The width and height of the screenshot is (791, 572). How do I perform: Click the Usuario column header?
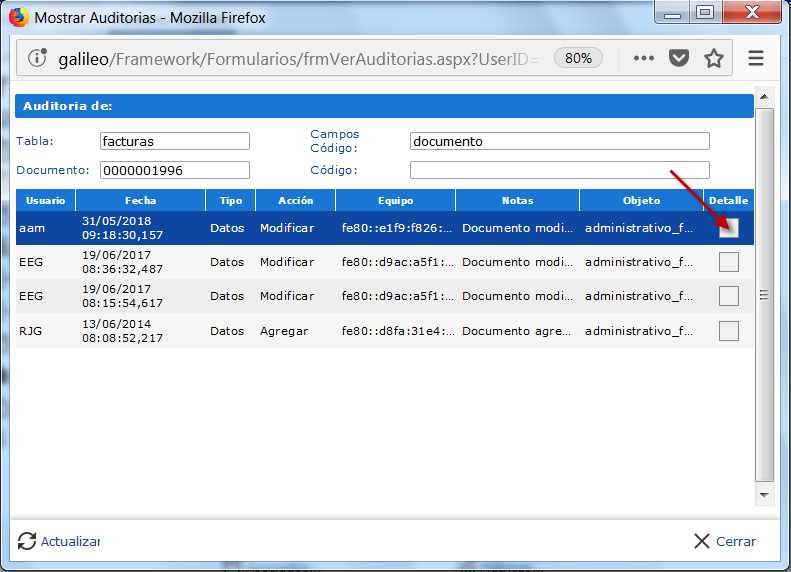[45, 200]
